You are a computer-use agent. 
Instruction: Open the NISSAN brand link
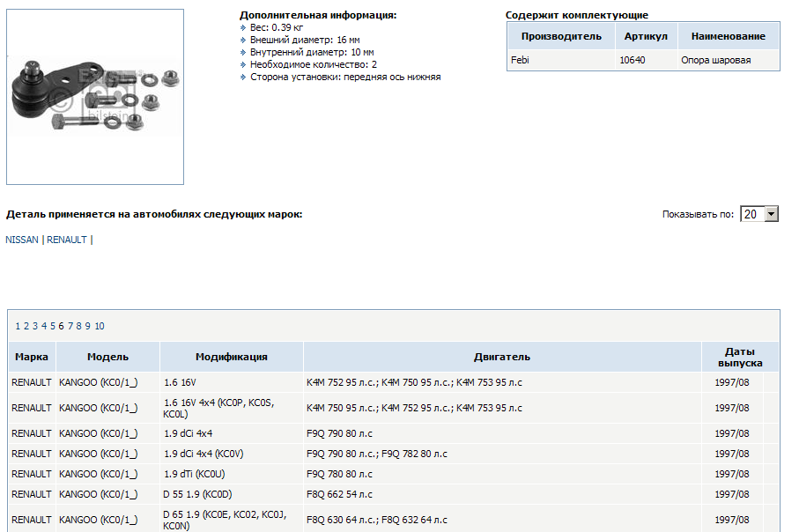pyautogui.click(x=22, y=240)
